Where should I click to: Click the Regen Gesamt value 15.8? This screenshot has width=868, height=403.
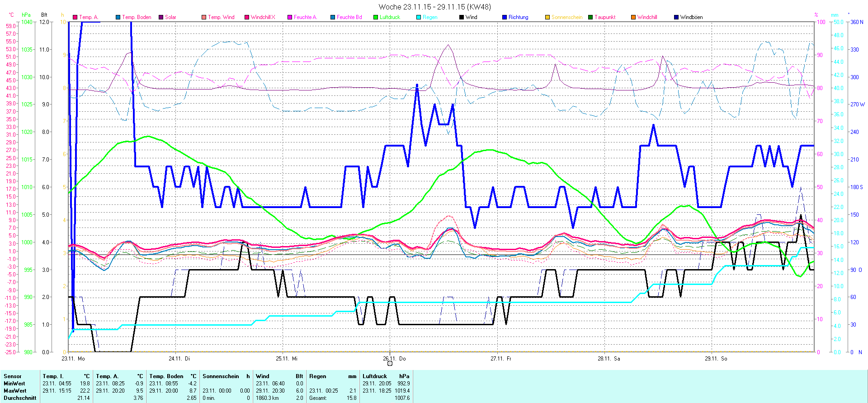coord(351,398)
